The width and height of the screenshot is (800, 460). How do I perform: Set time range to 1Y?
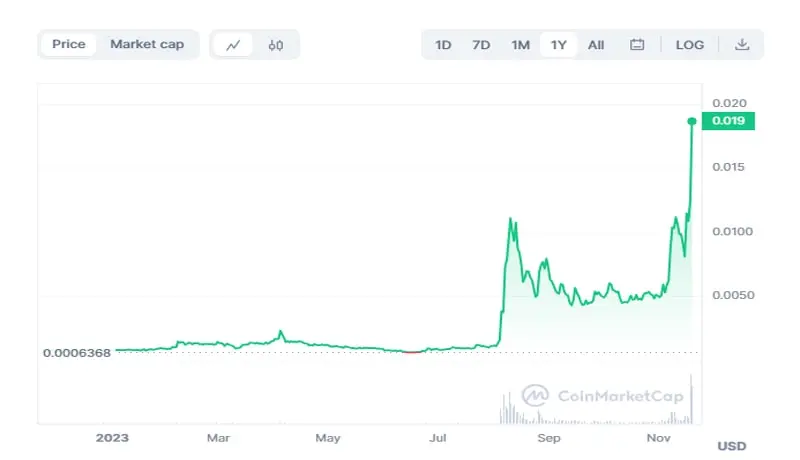click(x=559, y=45)
